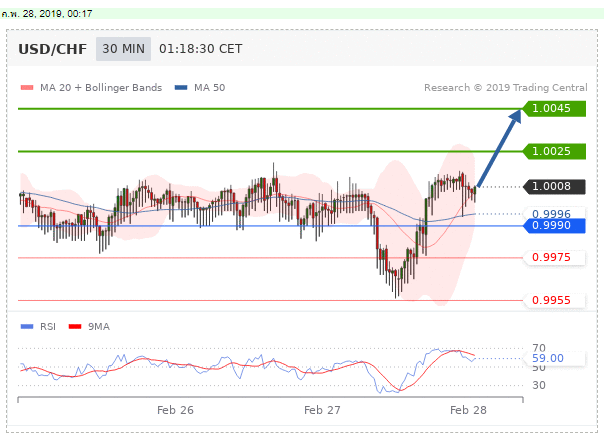The height and width of the screenshot is (439, 604).
Task: Click the USD/CHF pair title
Action: click(x=53, y=49)
